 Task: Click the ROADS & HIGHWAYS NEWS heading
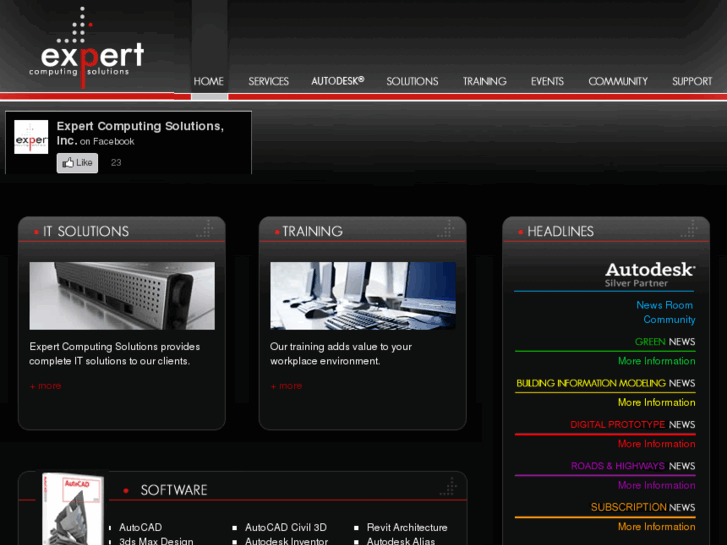tap(633, 466)
